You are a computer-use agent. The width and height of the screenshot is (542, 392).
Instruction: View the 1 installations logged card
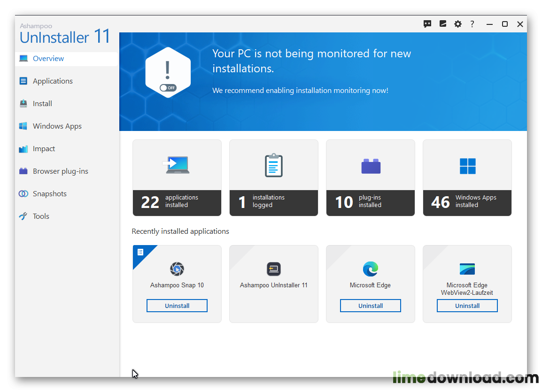pyautogui.click(x=273, y=178)
